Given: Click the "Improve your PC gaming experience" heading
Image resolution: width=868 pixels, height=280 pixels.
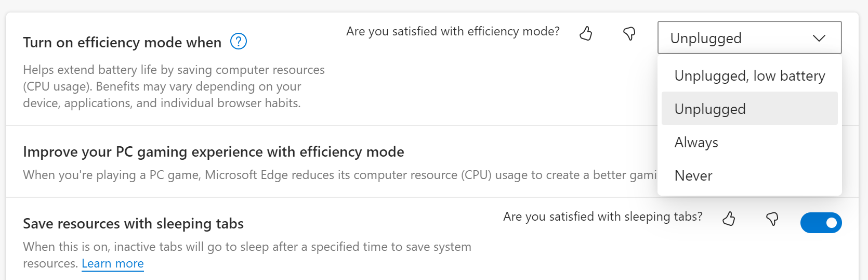Looking at the screenshot, I should tap(214, 151).
